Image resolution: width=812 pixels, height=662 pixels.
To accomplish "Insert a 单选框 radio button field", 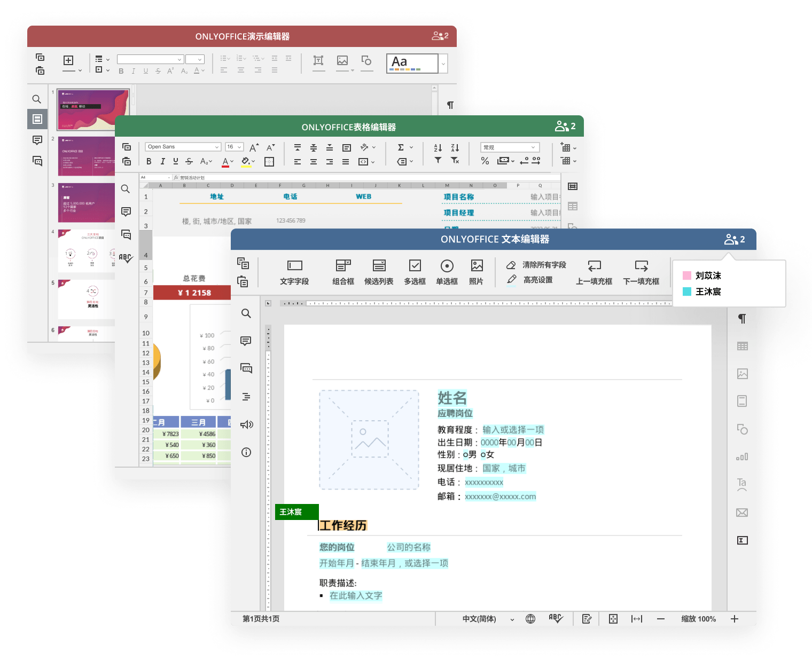I will pos(447,272).
